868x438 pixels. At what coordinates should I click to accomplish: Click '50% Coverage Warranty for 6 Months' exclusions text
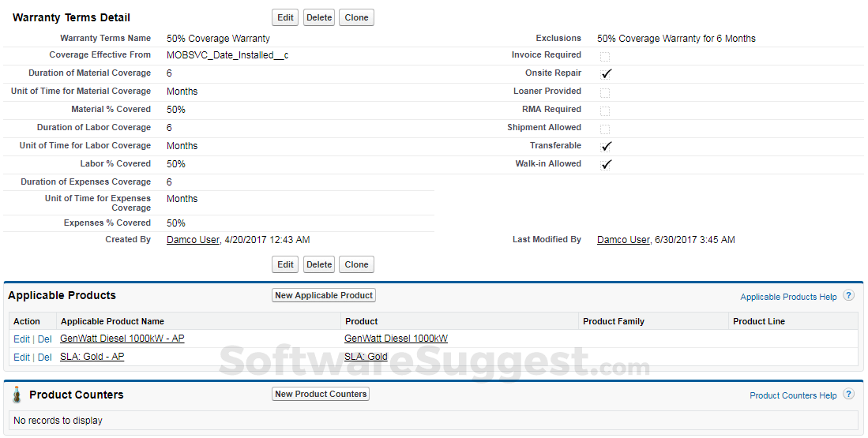[x=676, y=38]
